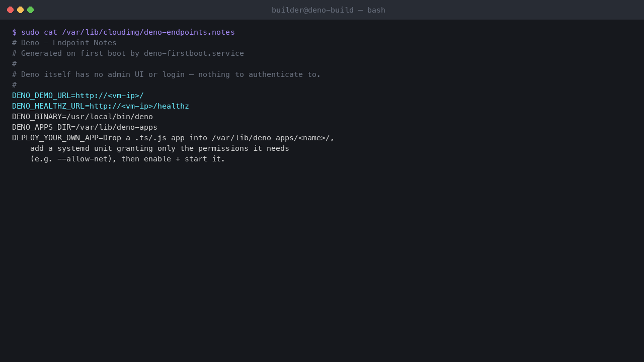Click the DENO_HEALTHZ_URL line
This screenshot has height=362, width=644.
tap(101, 106)
